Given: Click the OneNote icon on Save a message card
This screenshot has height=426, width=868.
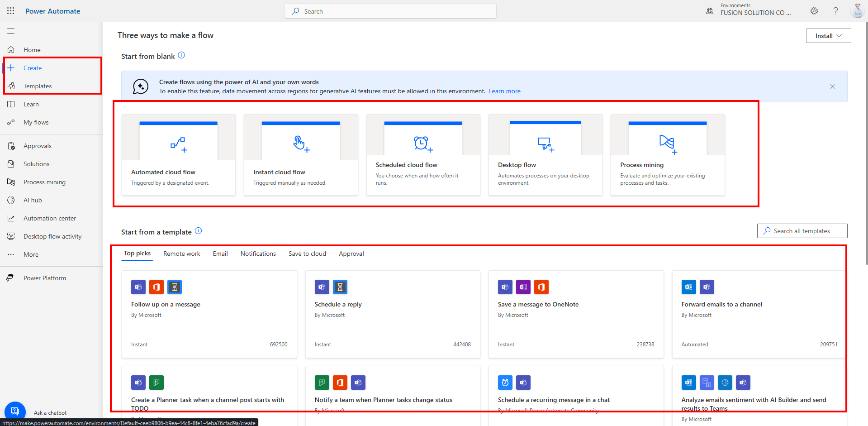Looking at the screenshot, I should [x=523, y=287].
